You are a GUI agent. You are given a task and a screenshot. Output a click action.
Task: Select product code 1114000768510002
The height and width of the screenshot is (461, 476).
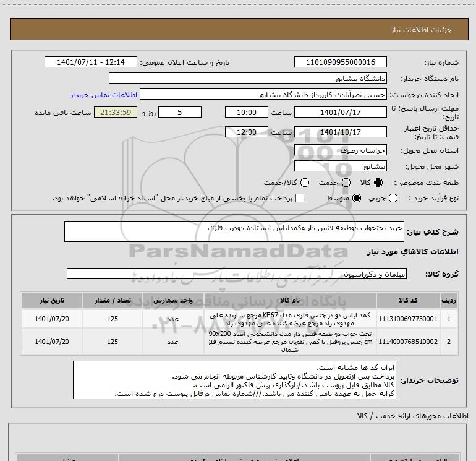[x=408, y=342]
